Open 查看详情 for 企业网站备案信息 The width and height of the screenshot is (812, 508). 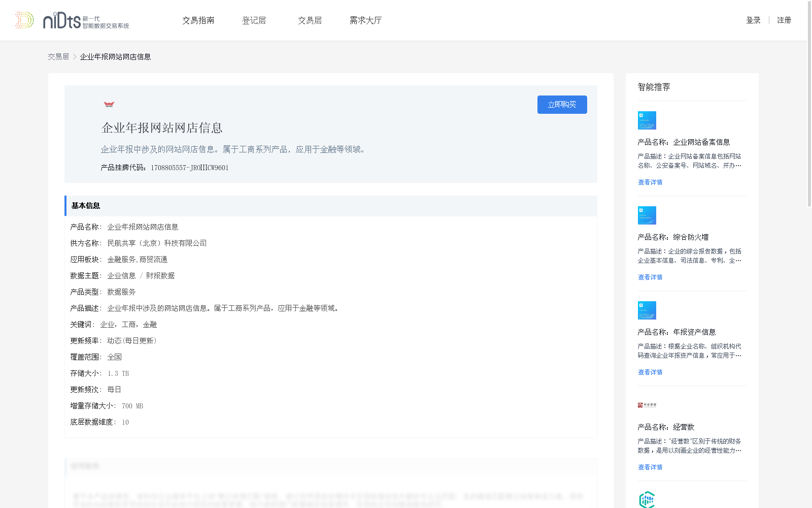[650, 182]
